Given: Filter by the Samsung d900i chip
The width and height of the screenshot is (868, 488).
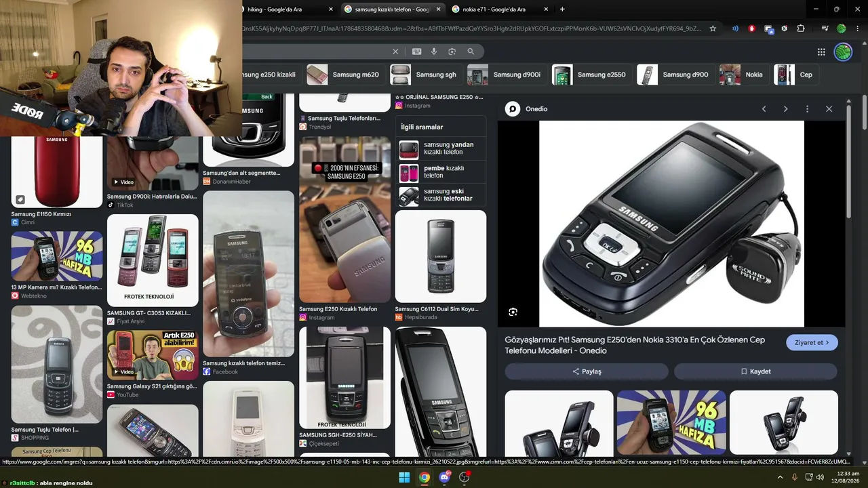Looking at the screenshot, I should (x=506, y=75).
